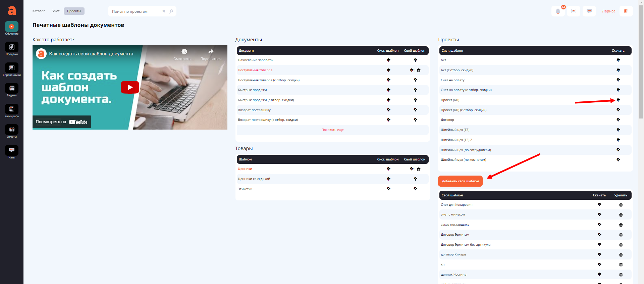This screenshot has width=644, height=284.
Task: Play the YouTube tutorial video
Action: (x=130, y=87)
